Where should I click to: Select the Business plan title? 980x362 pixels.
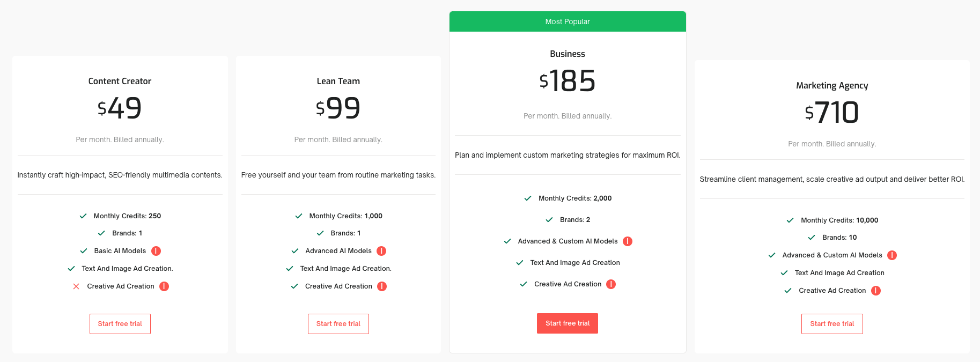(567, 54)
